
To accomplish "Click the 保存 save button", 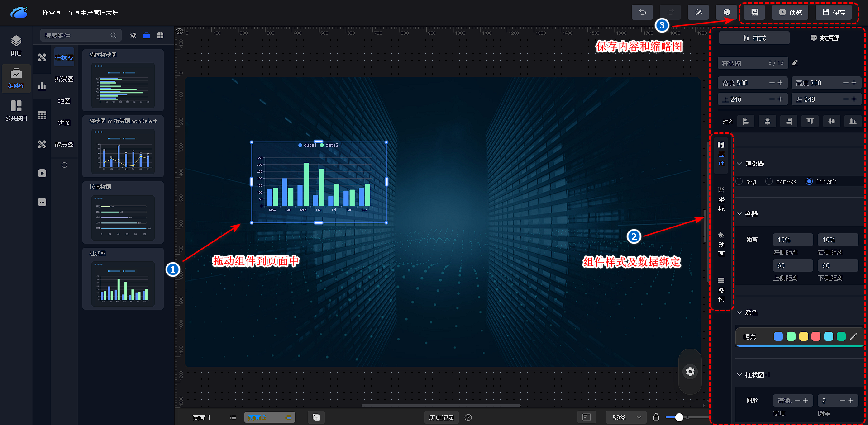I will click(833, 12).
